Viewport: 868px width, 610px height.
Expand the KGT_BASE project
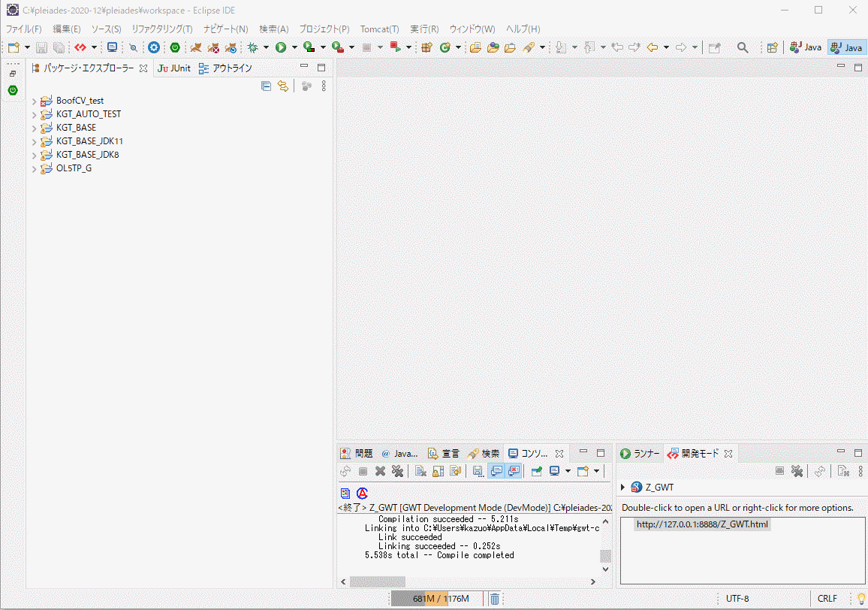tap(35, 127)
